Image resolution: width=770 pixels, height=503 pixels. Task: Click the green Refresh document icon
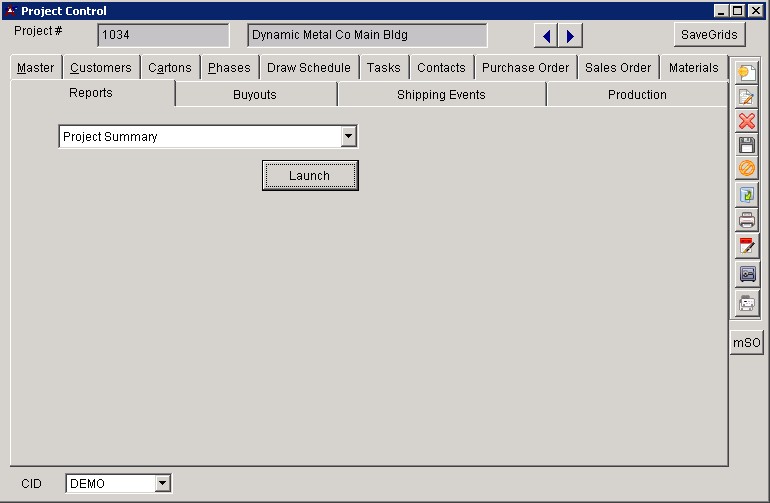pos(746,196)
